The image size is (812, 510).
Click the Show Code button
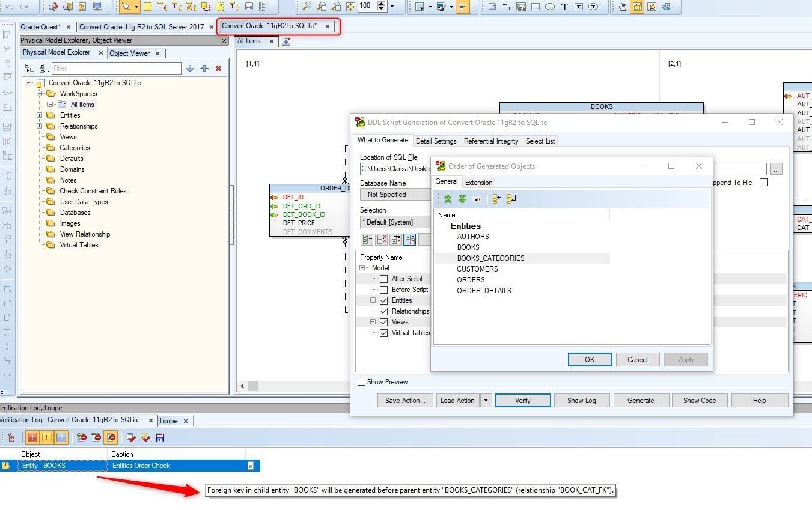[700, 401]
